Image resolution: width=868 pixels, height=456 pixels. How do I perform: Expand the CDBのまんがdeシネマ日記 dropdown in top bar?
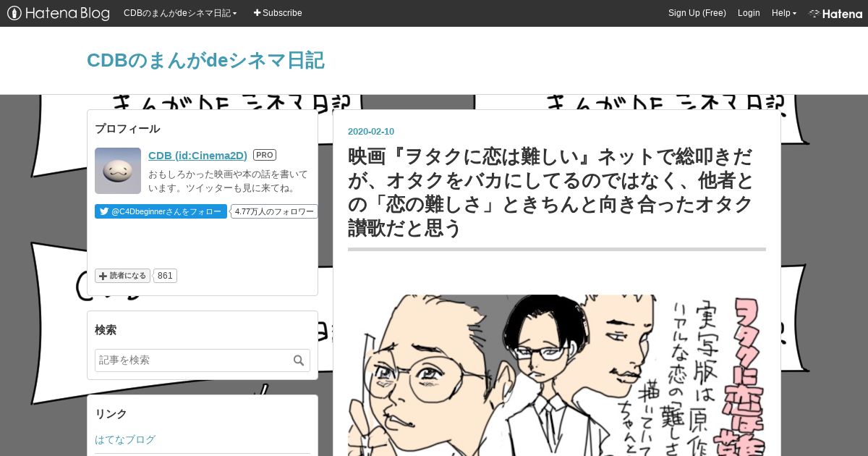(x=180, y=13)
